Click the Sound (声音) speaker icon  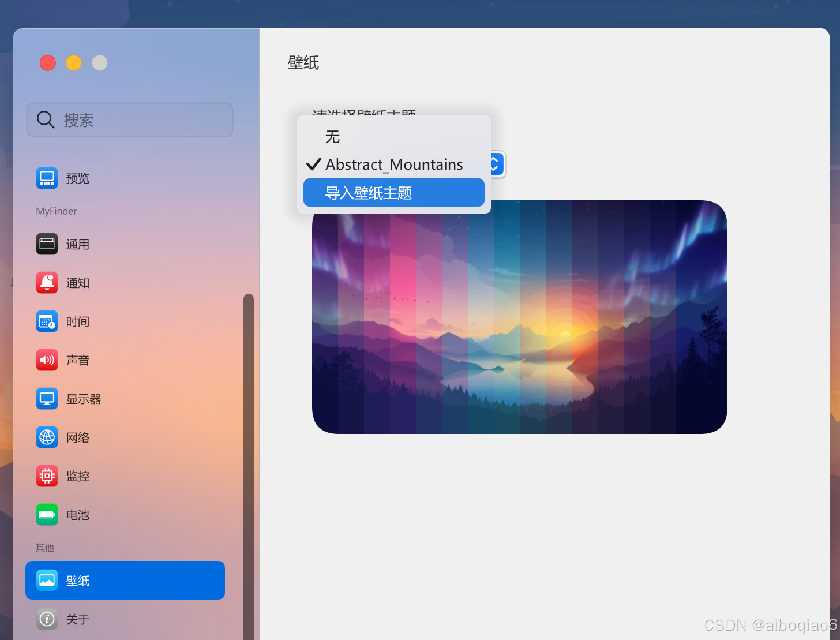point(47,360)
